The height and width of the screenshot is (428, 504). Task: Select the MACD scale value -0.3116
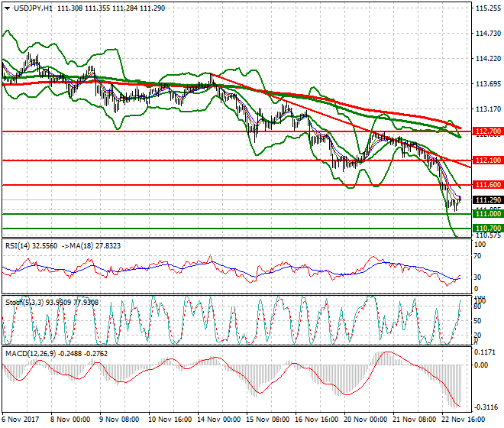[x=486, y=407]
